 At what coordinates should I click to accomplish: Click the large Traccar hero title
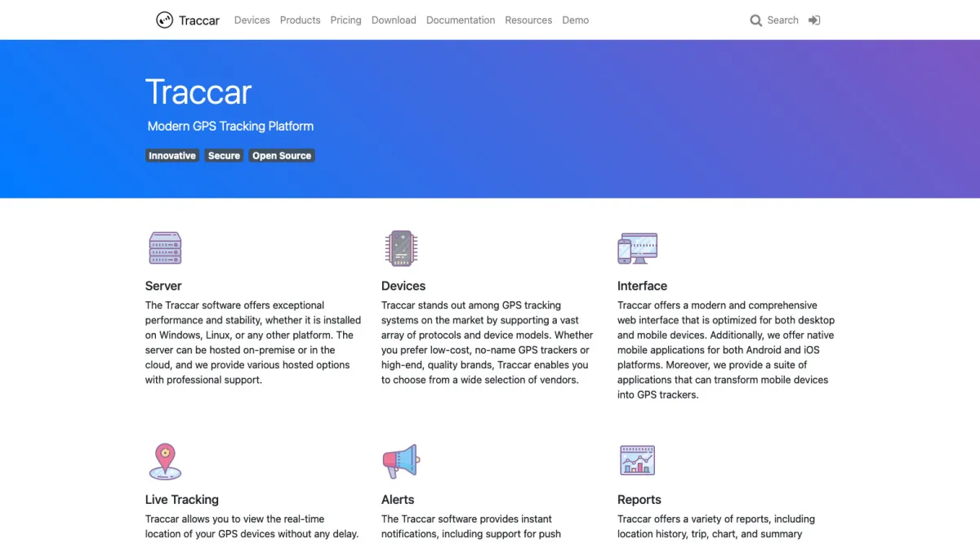(x=198, y=91)
